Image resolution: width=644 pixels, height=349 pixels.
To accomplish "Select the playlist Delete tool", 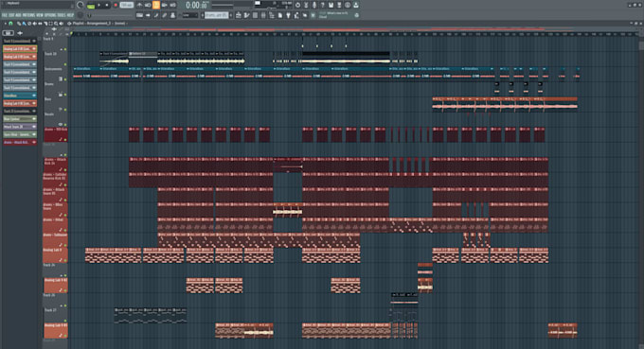I will [28, 24].
